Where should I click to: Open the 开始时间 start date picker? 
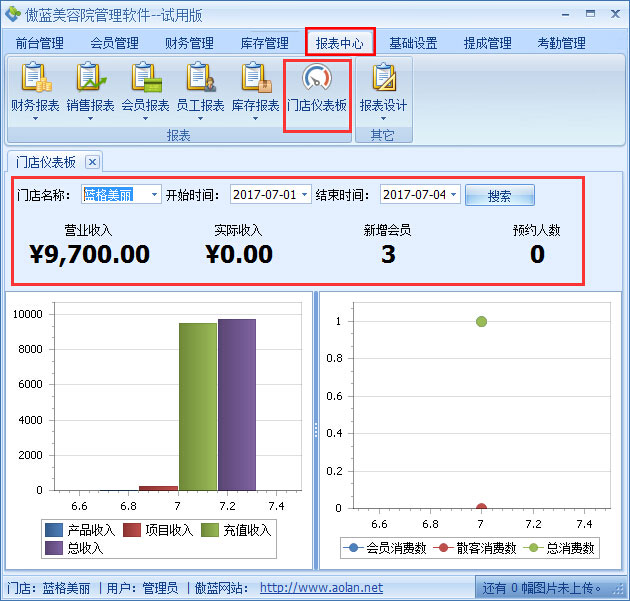pyautogui.click(x=304, y=195)
